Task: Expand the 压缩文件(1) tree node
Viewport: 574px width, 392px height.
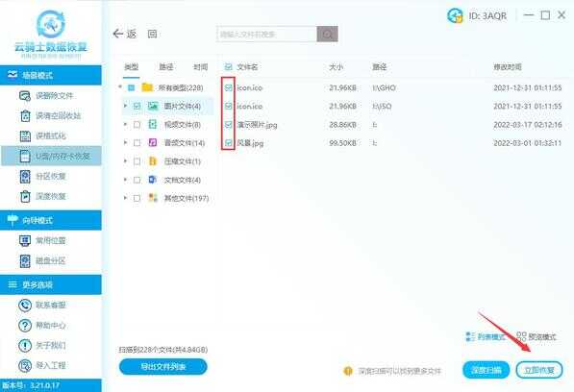Action: coord(125,160)
